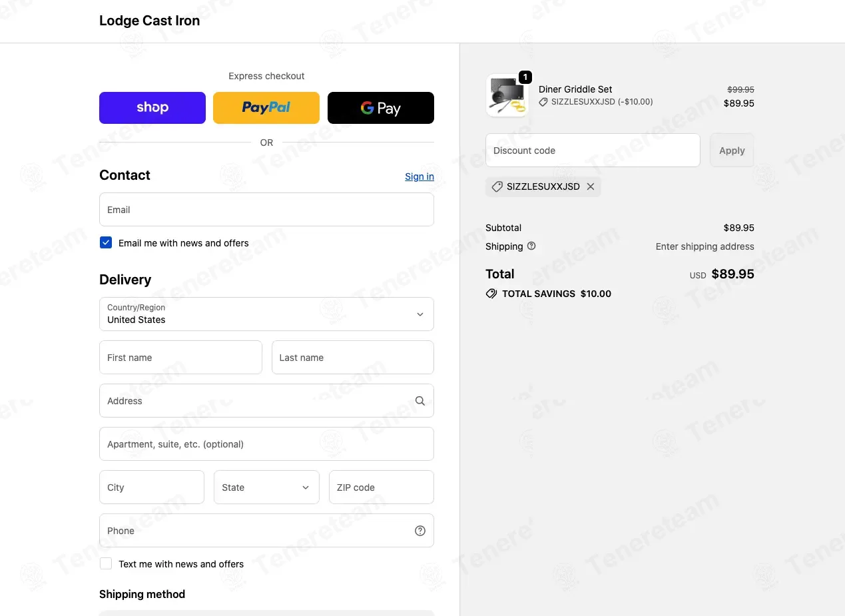Open the Country/Region dropdown
This screenshot has width=845, height=616.
[266, 314]
